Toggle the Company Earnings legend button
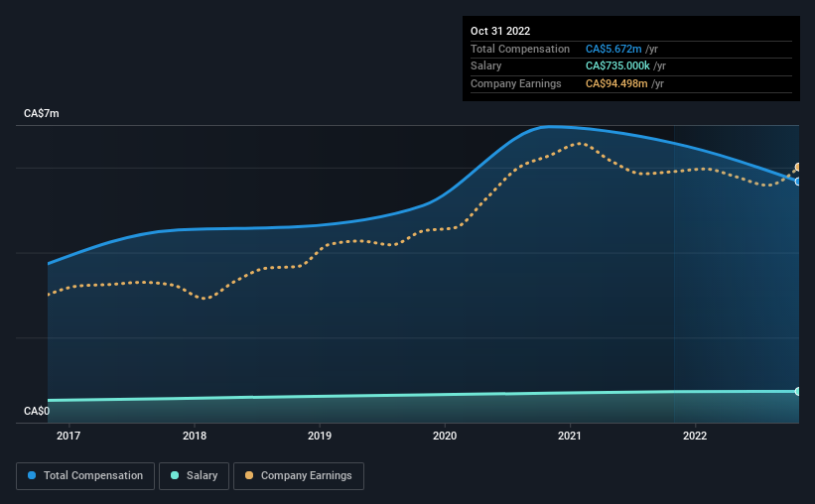The width and height of the screenshot is (815, 504). click(299, 476)
